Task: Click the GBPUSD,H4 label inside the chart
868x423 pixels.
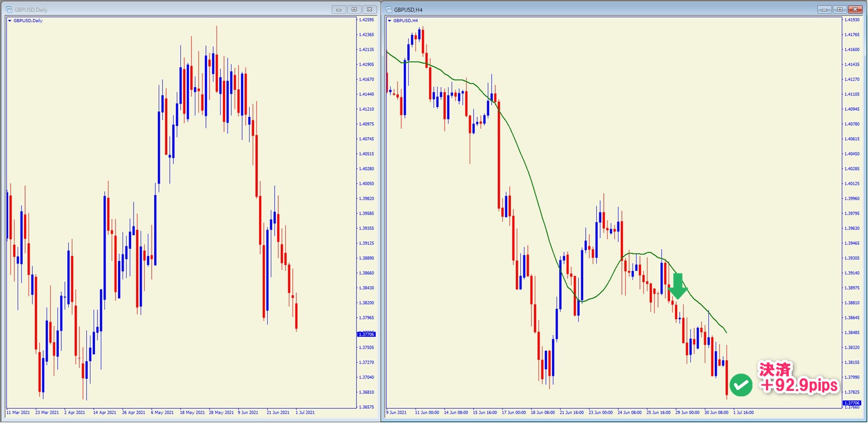Action: coord(405,21)
